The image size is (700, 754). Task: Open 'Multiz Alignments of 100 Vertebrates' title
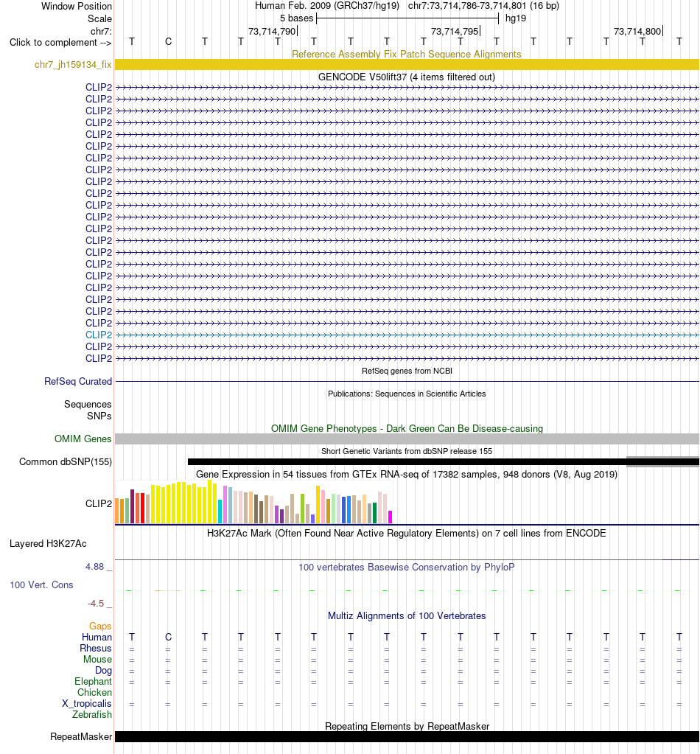[407, 616]
